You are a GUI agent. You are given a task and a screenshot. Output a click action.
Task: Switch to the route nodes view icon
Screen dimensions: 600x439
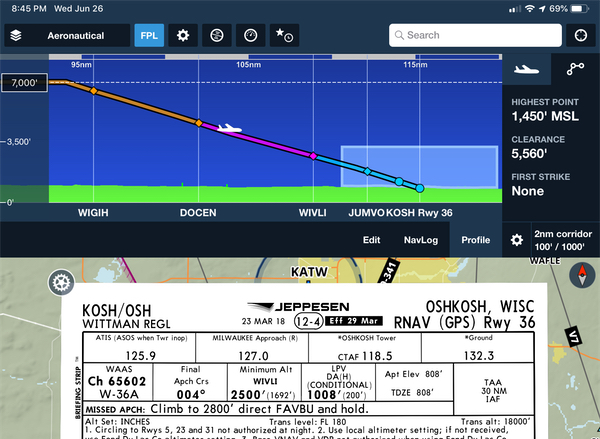point(574,70)
